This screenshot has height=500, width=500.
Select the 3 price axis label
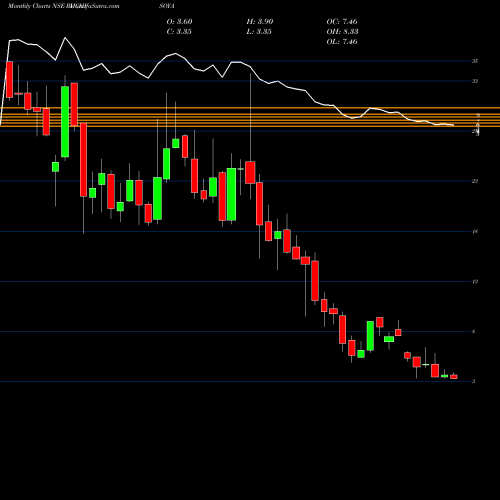[x=474, y=382]
